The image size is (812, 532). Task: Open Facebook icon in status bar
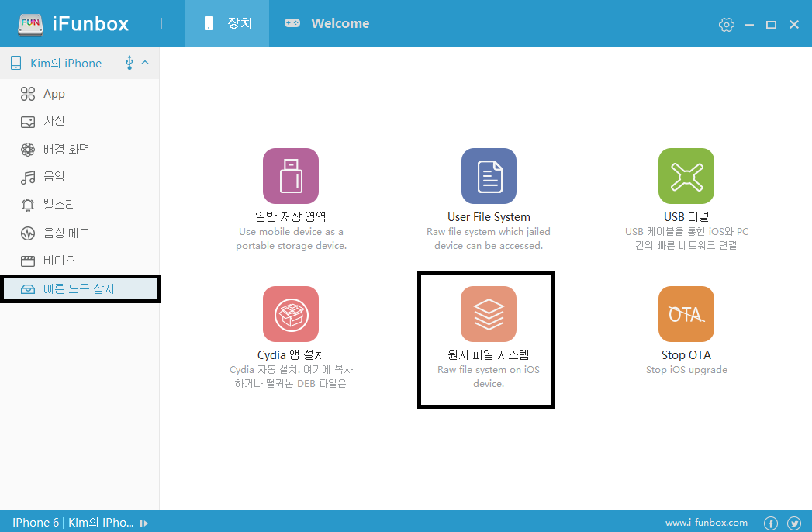pyautogui.click(x=771, y=523)
